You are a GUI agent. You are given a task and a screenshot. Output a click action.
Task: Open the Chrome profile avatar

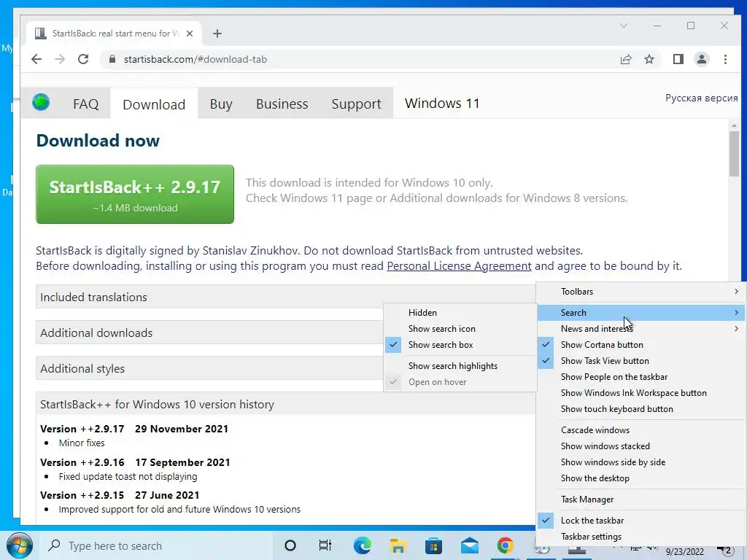tap(701, 59)
